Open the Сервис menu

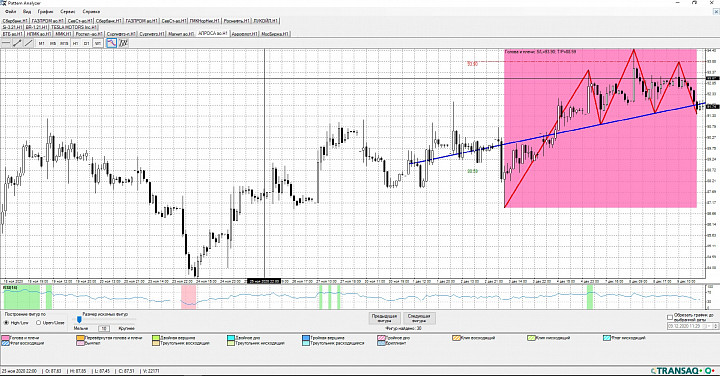pyautogui.click(x=68, y=11)
